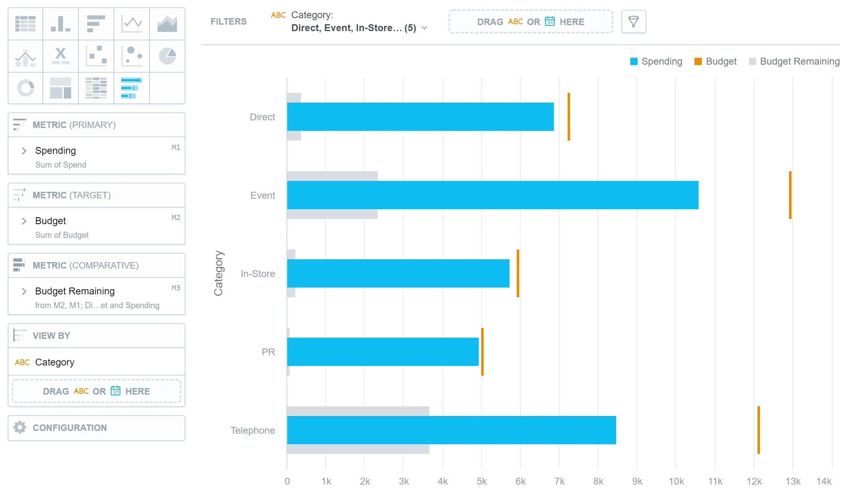846x504 pixels.
Task: Click the Category attribute in View By
Action: [x=55, y=363]
